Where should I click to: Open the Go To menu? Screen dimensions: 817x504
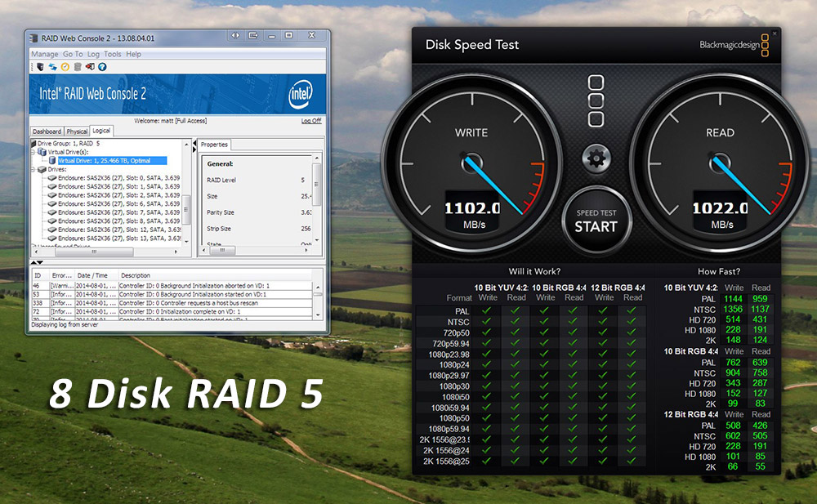click(x=73, y=54)
